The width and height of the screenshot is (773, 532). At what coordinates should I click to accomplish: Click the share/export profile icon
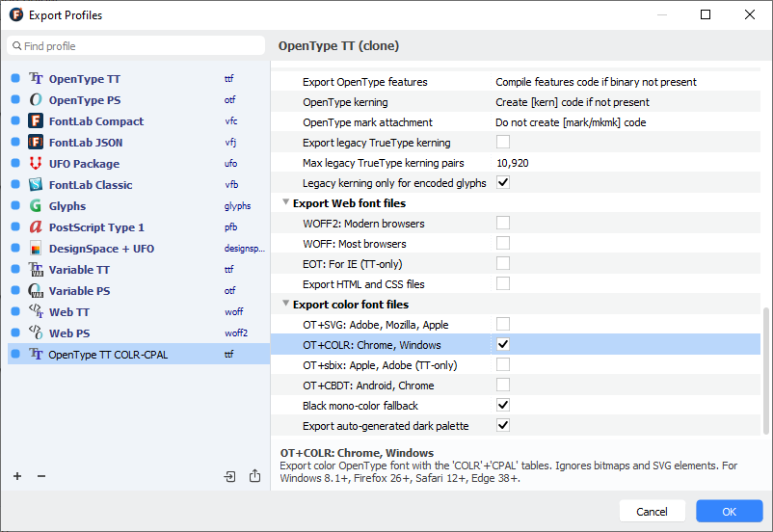[254, 476]
